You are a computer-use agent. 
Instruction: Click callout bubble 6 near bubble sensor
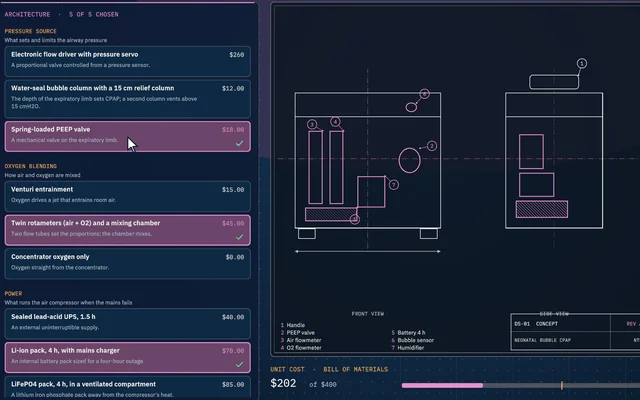tap(424, 94)
